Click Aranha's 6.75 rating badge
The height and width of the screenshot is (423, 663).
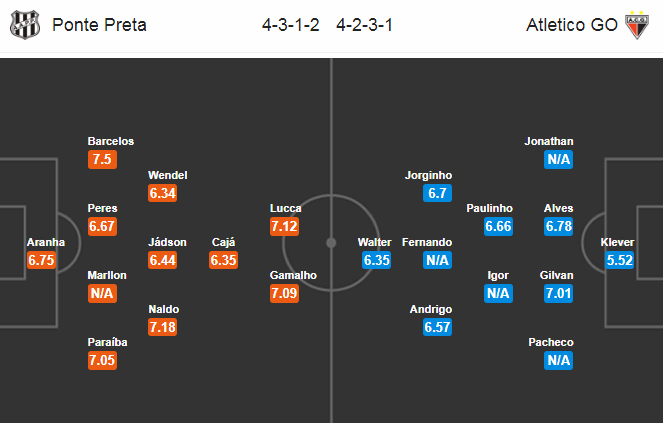pyautogui.click(x=41, y=260)
